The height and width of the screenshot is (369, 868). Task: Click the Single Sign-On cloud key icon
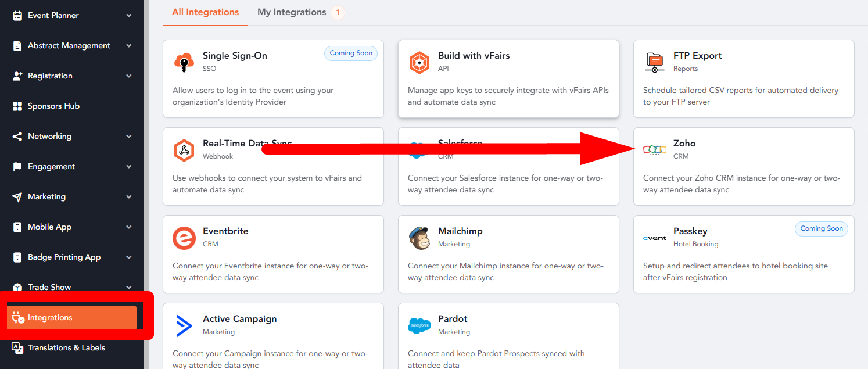(184, 62)
